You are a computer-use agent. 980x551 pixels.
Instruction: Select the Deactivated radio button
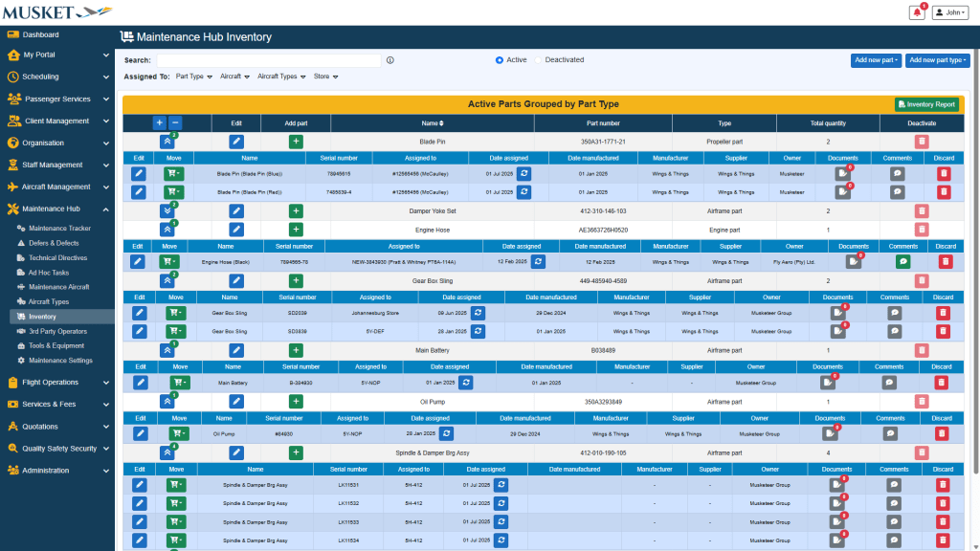tap(538, 60)
